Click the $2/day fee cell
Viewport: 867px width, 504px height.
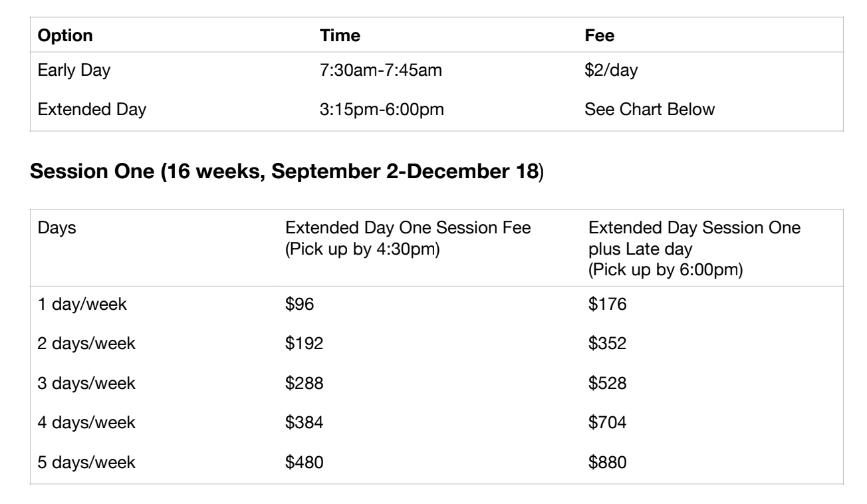pyautogui.click(x=611, y=71)
